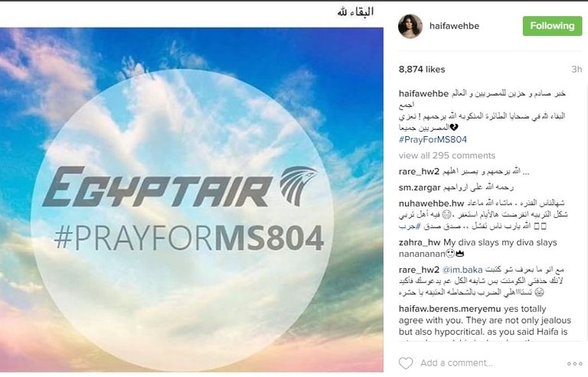Toggle the green Following button
The height and width of the screenshot is (377, 588).
pyautogui.click(x=552, y=26)
